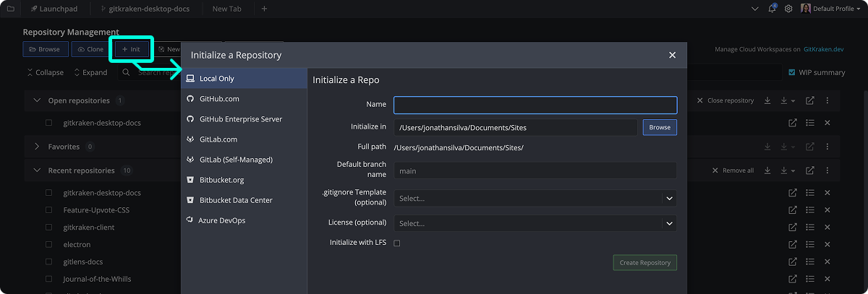Image resolution: width=868 pixels, height=294 pixels.
Task: Click the Create Repository button
Action: pos(644,263)
